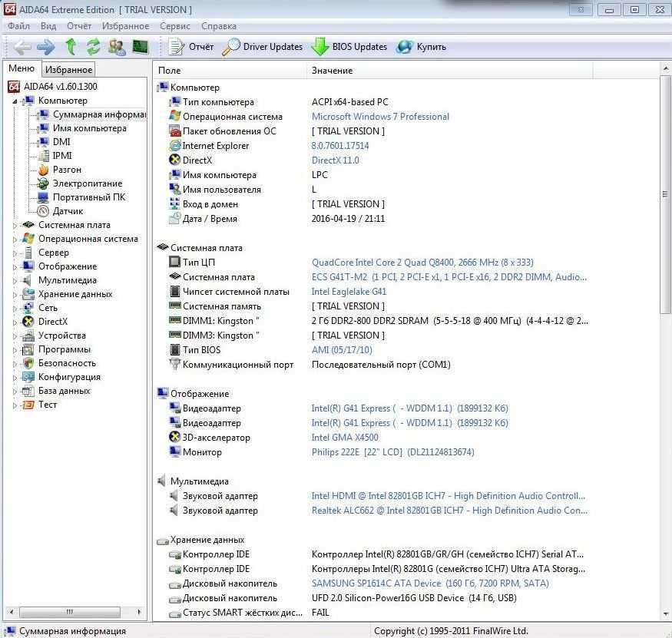Open the Отчёт report toolbar button

[190, 47]
